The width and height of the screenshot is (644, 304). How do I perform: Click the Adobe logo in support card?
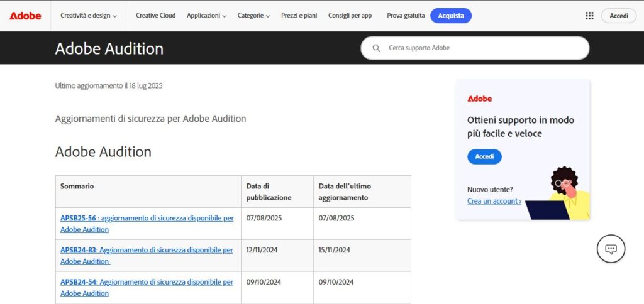(479, 99)
